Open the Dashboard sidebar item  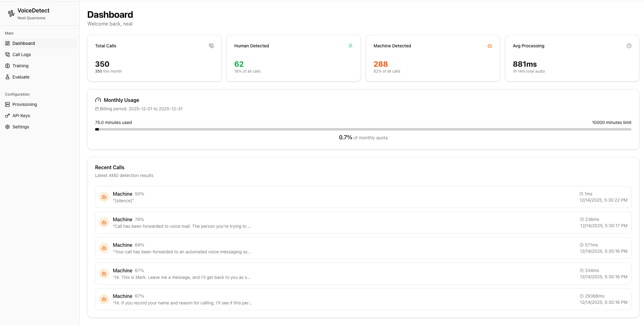pyautogui.click(x=24, y=43)
